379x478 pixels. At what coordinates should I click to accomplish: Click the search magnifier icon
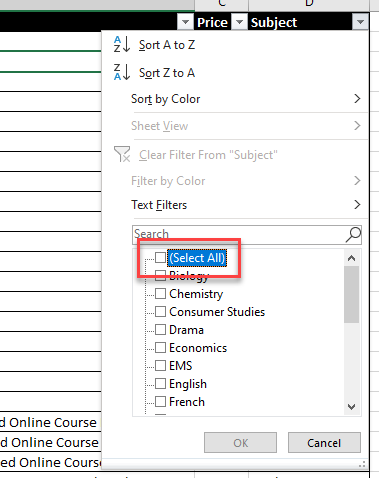click(x=353, y=235)
